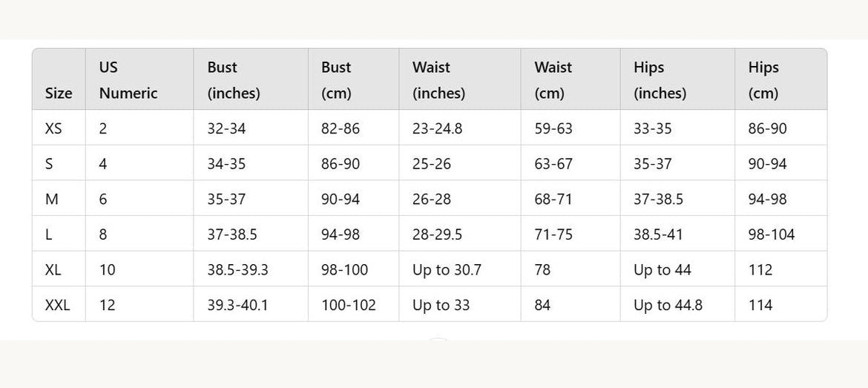Click the Up to 44.8 hips cell
Image resolution: width=868 pixels, height=388 pixels.
pos(668,305)
